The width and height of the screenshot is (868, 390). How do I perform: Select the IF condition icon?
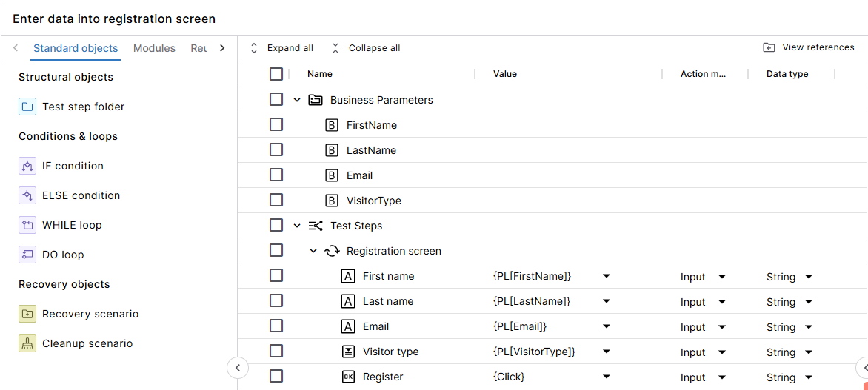pos(27,166)
